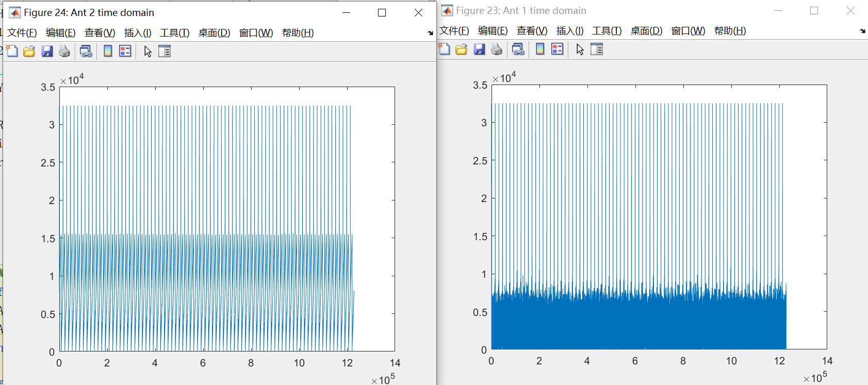Click x-axis label 10 in Figure 23
This screenshot has width=868, height=385.
point(731,361)
